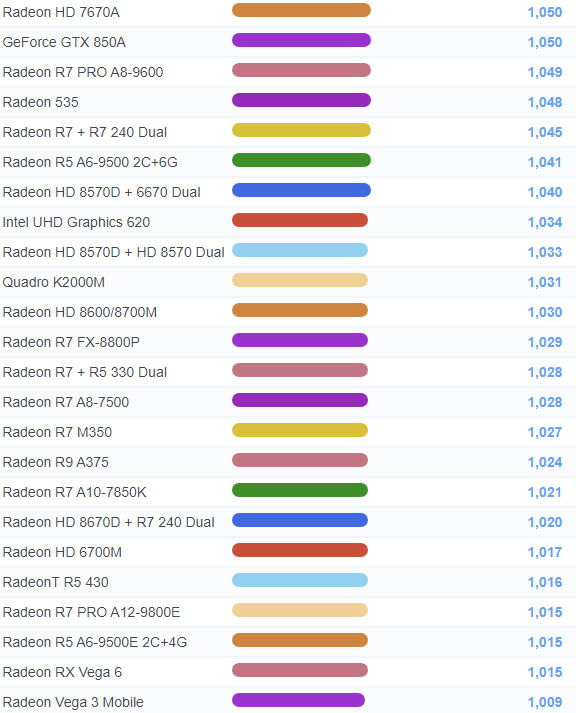Select Radeon HD 8670D + R7 240 Dual
576x713 pixels.
coord(109,522)
